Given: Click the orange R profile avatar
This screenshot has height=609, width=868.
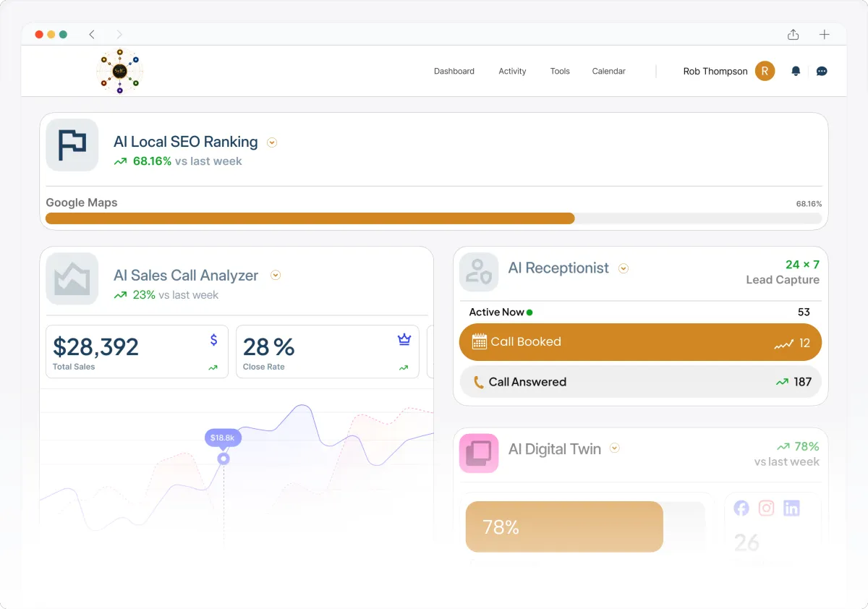Looking at the screenshot, I should 765,71.
